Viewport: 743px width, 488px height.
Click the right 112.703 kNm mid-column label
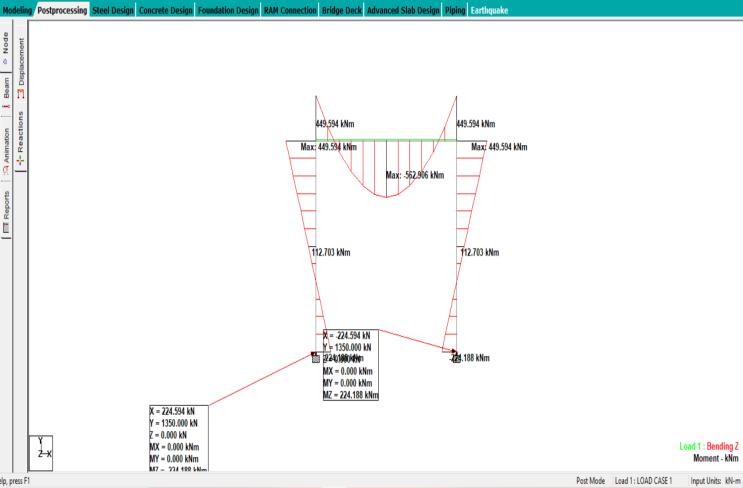coord(480,253)
